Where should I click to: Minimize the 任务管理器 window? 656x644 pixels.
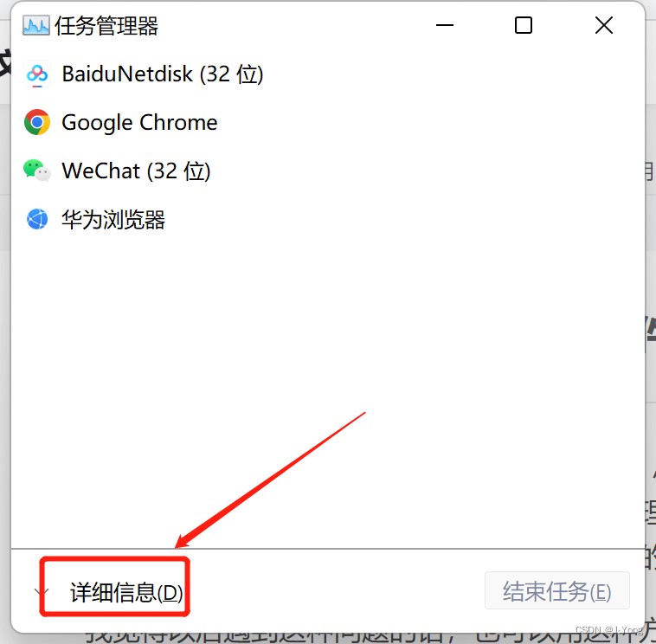click(444, 25)
